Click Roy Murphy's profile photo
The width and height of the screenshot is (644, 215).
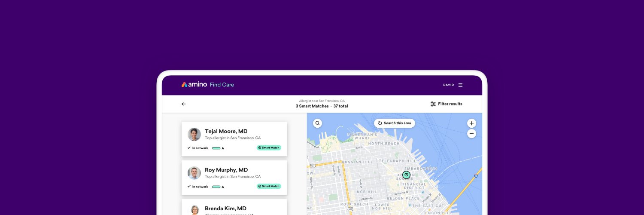[194, 173]
